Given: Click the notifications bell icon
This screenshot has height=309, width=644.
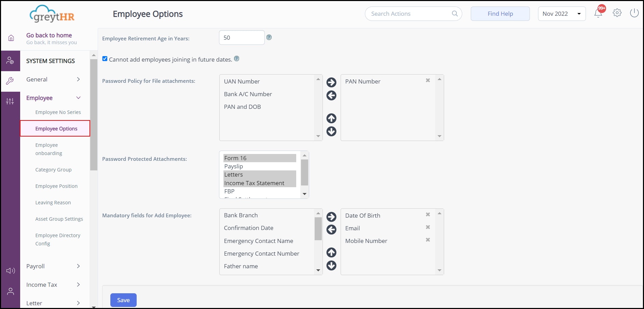Looking at the screenshot, I should [598, 13].
